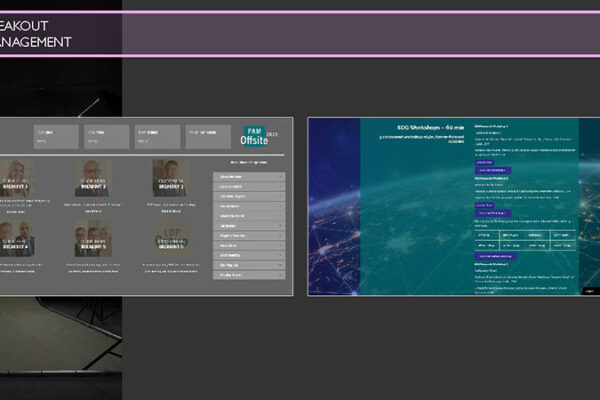Choose the Breakout 4 group photo
Viewport: 600px width, 400px height.
coord(16,239)
